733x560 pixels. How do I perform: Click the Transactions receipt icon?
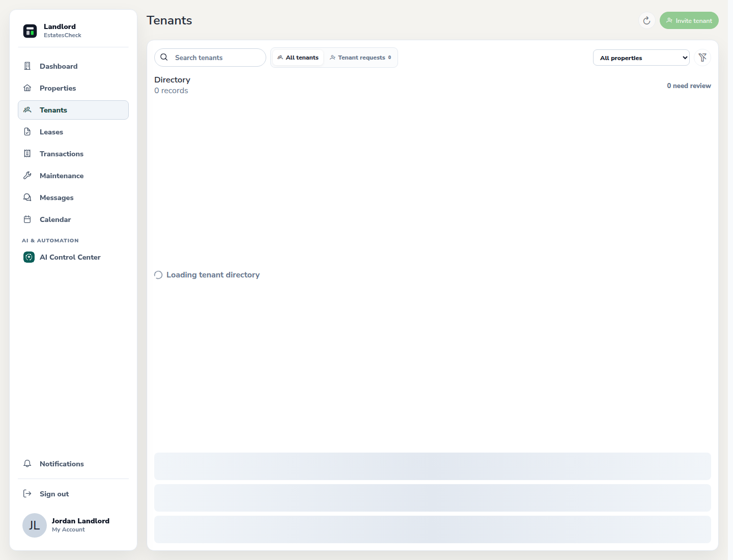(x=27, y=154)
